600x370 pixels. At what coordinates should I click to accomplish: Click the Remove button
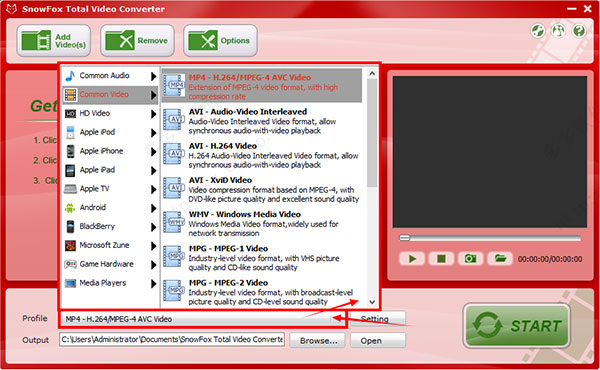click(x=137, y=41)
